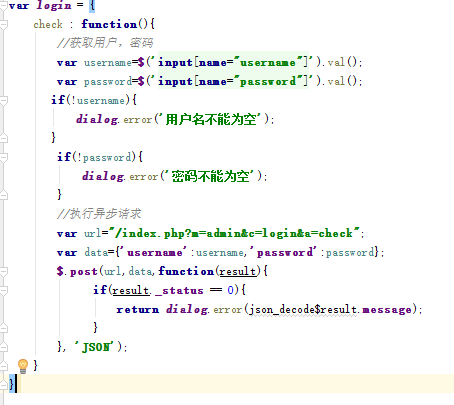Collapse the '$.post(url, data, function' fold marker
The image size is (454, 405).
tap(3, 272)
